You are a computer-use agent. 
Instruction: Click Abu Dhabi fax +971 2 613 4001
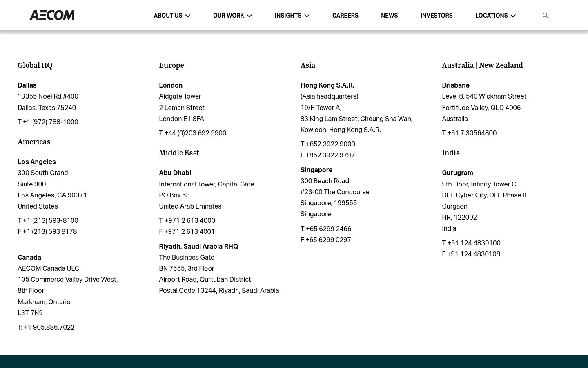point(189,231)
